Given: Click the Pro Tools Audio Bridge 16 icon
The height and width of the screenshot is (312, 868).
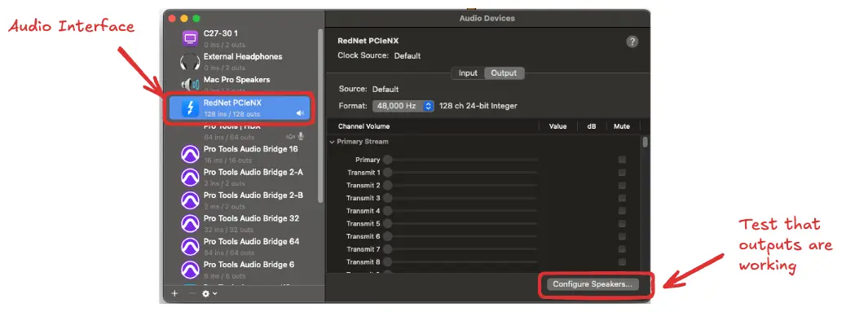Looking at the screenshot, I should (x=190, y=154).
